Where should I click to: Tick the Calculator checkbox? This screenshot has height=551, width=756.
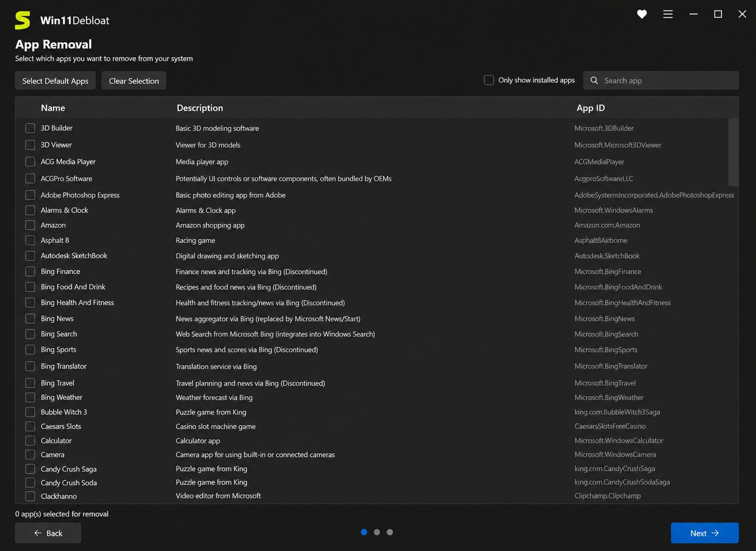pos(30,440)
